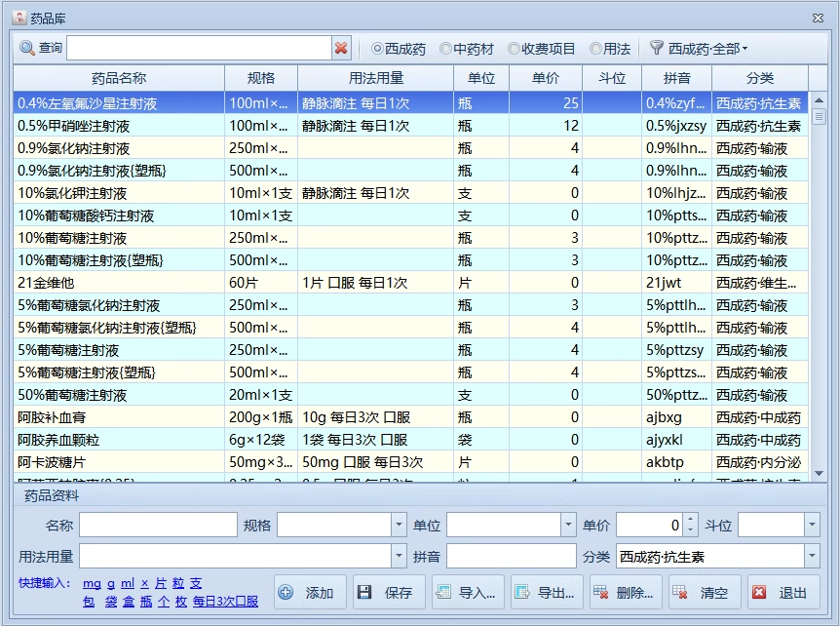Insert g quick-input link
The image size is (840, 626).
click(111, 583)
